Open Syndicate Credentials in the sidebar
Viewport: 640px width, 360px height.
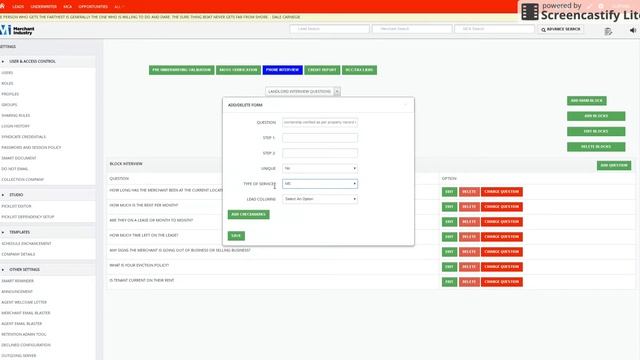click(x=24, y=137)
